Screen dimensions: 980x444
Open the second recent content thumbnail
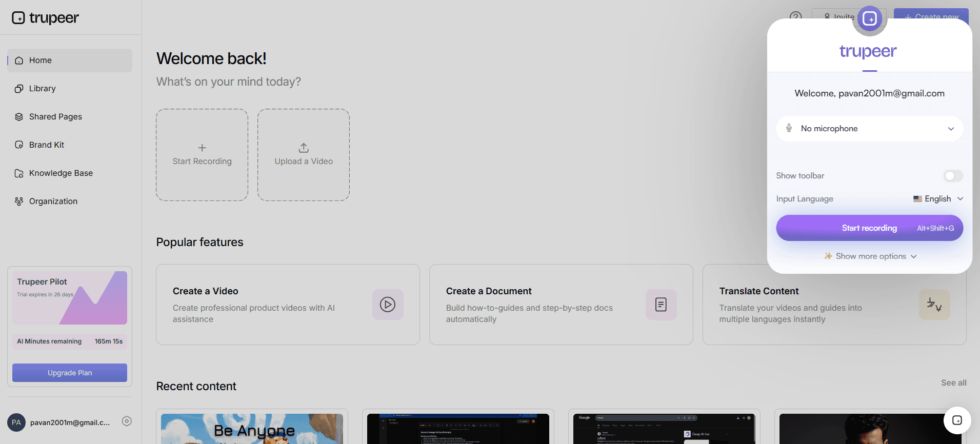(x=458, y=429)
